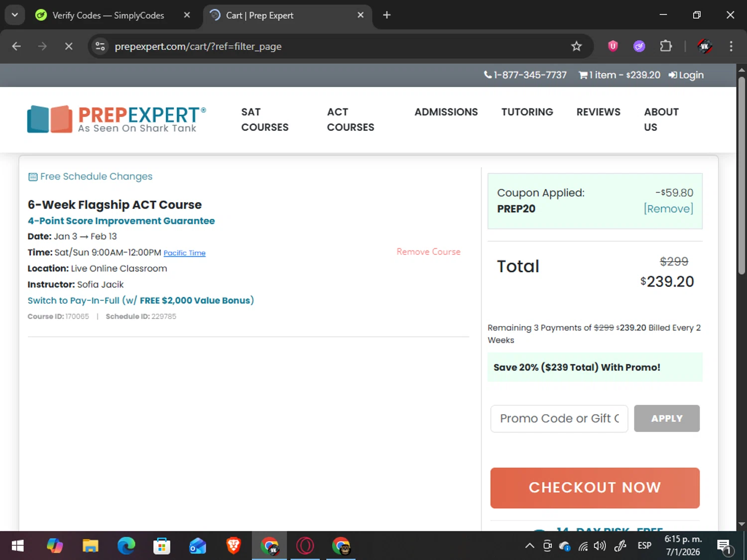
Task: Open the Tutoring menu
Action: 527,112
